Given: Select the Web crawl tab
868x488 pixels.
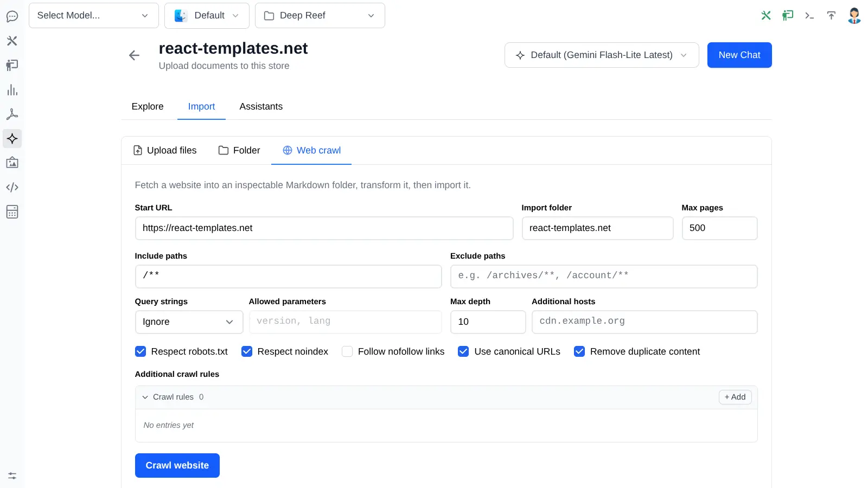Looking at the screenshot, I should pos(311,151).
